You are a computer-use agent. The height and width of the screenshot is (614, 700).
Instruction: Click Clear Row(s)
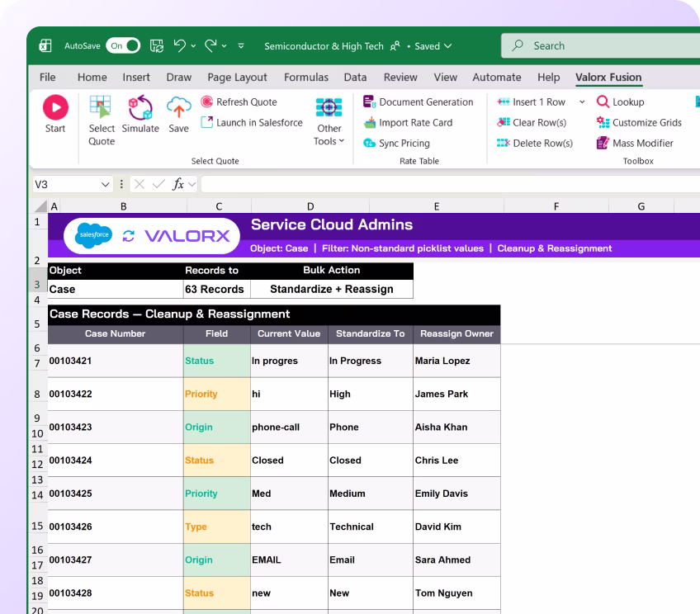(532, 123)
